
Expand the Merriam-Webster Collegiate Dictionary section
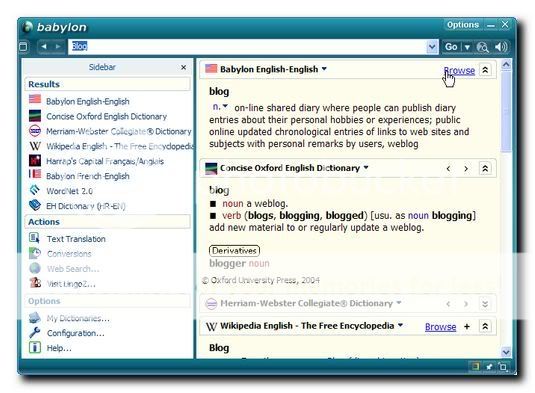485,304
